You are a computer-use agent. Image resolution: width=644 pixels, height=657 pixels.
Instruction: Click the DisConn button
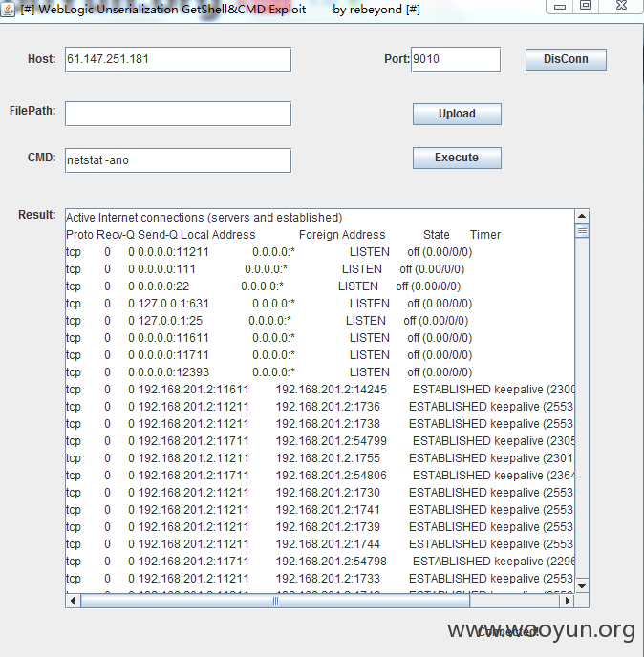click(x=566, y=59)
